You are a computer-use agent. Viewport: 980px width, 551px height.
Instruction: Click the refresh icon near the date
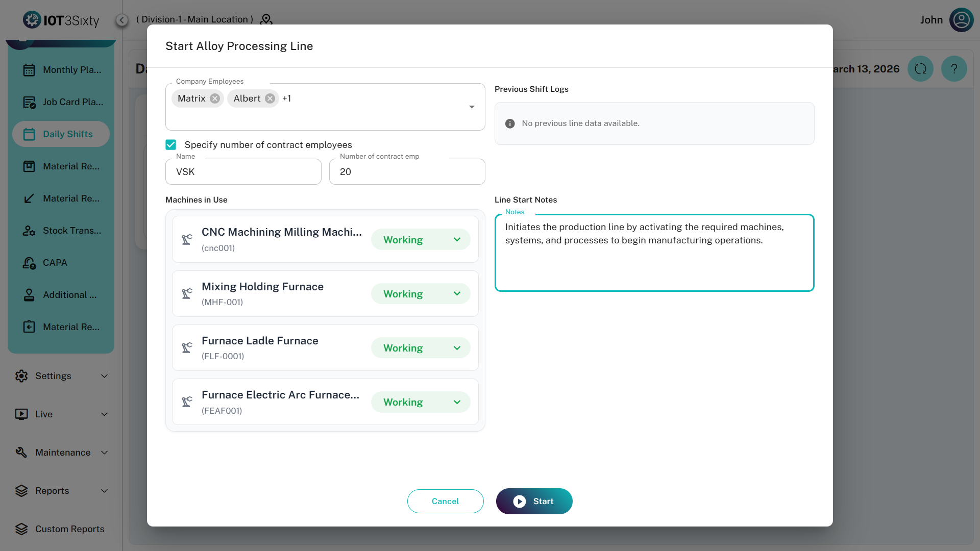(x=920, y=69)
